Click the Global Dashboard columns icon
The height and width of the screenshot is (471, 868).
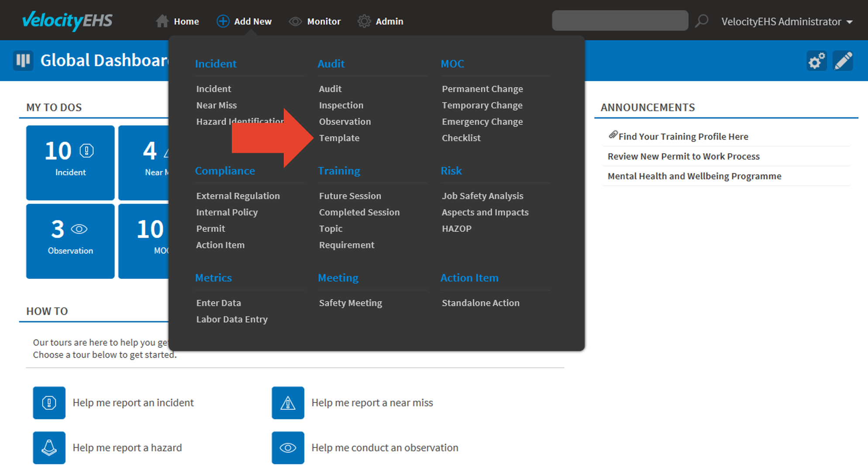pos(23,60)
